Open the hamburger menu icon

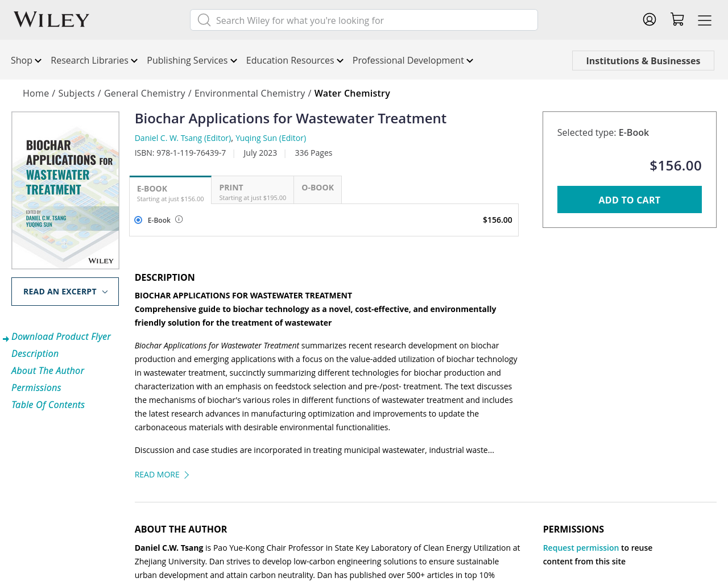coord(705,20)
